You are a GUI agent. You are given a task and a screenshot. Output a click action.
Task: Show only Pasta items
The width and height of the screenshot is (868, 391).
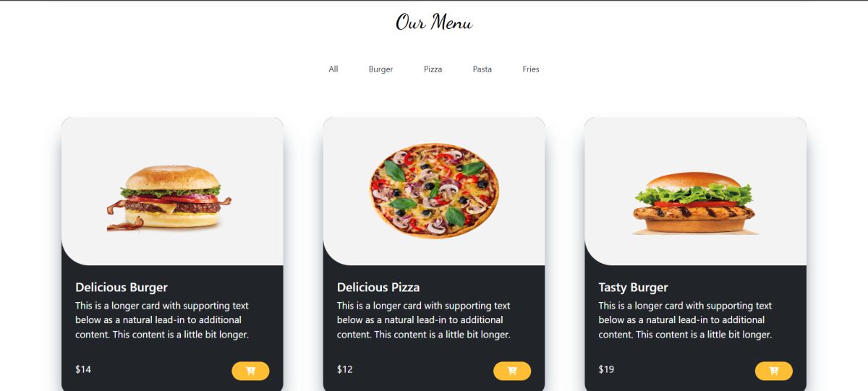[482, 69]
